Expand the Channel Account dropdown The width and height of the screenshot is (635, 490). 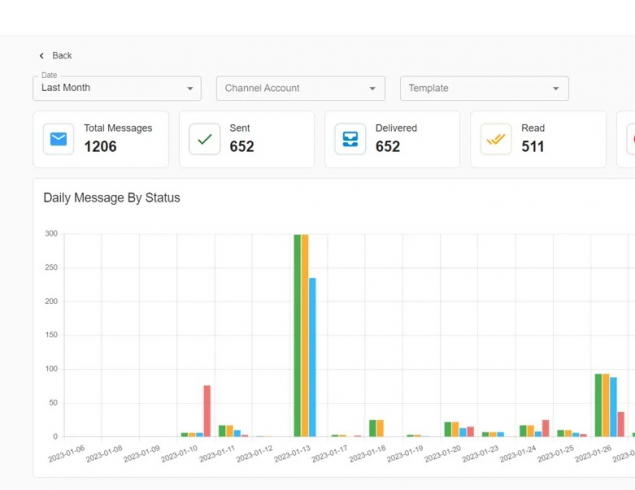pyautogui.click(x=300, y=88)
